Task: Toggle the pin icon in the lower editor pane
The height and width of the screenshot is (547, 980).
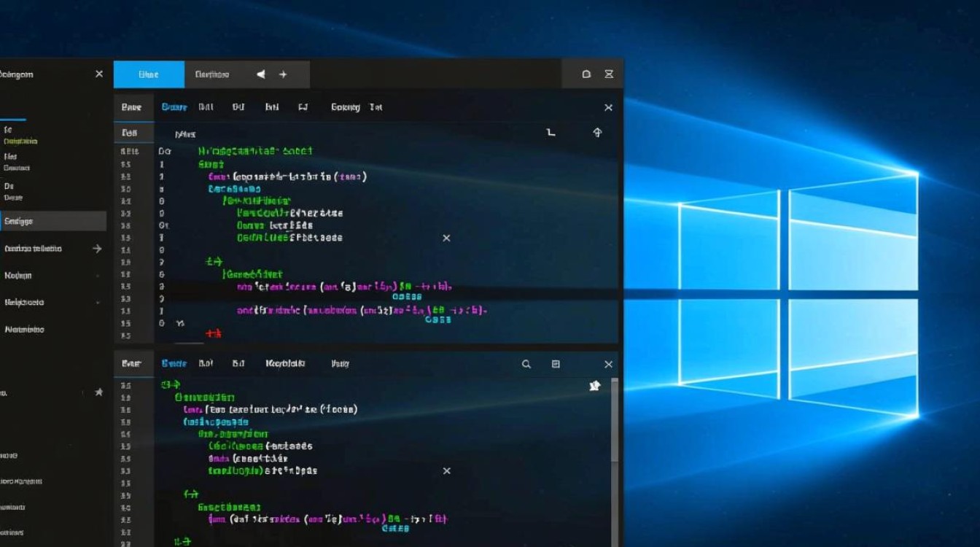Action: 594,386
